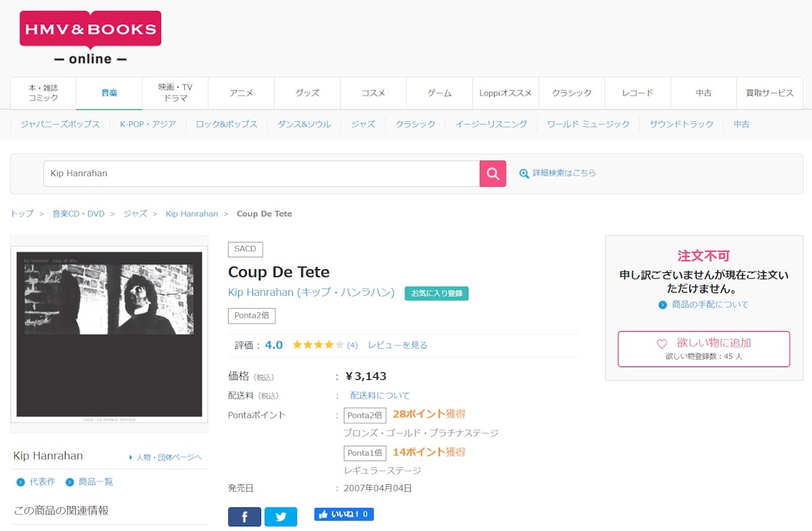Image resolution: width=812 pixels, height=531 pixels.
Task: Click the Coup De Tete album cover
Action: pyautogui.click(x=108, y=334)
